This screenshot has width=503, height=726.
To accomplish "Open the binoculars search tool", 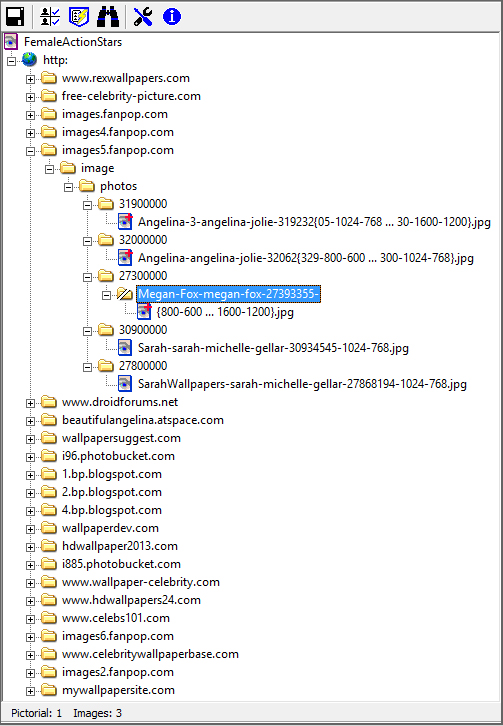I will (x=107, y=17).
